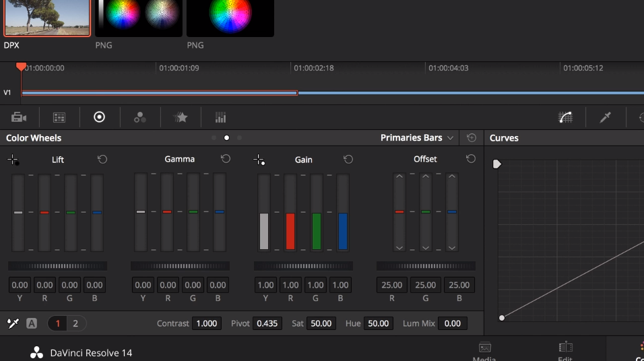This screenshot has width=644, height=361.
Task: Click the Gamma R value field
Action: tap(168, 285)
